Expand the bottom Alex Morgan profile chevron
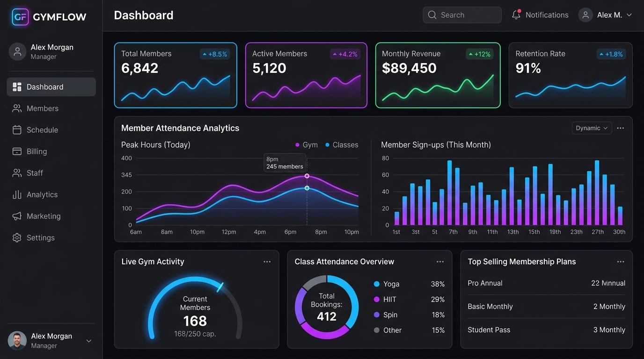Viewport: 644px width, 359px height. point(89,341)
